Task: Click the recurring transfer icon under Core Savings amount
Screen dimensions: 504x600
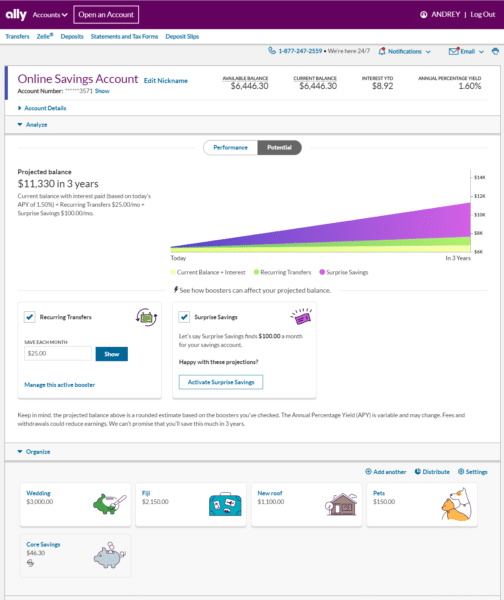Action: [x=30, y=562]
